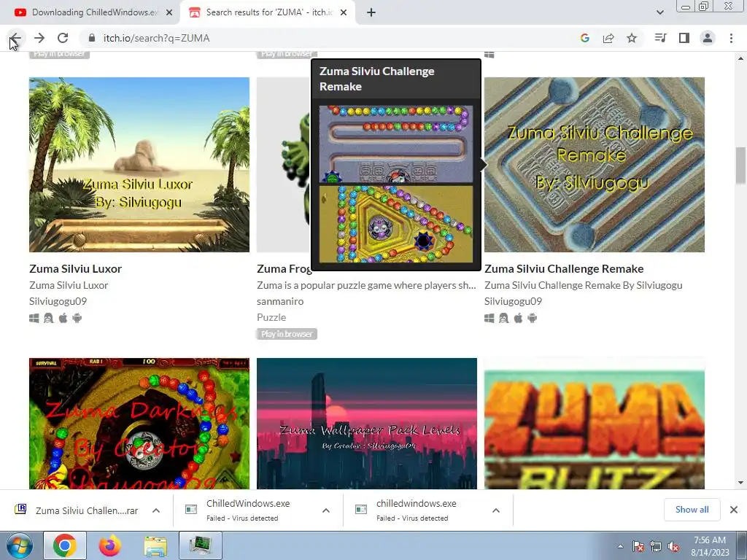Expand options for Zuma Silviu rar download
747x560 pixels.
(156, 510)
